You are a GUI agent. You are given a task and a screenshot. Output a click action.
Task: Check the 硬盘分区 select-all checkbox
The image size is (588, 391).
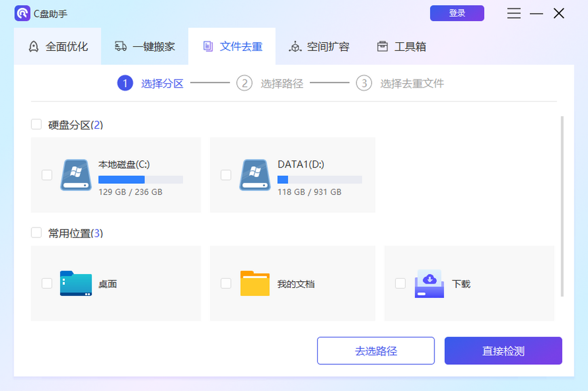point(36,124)
